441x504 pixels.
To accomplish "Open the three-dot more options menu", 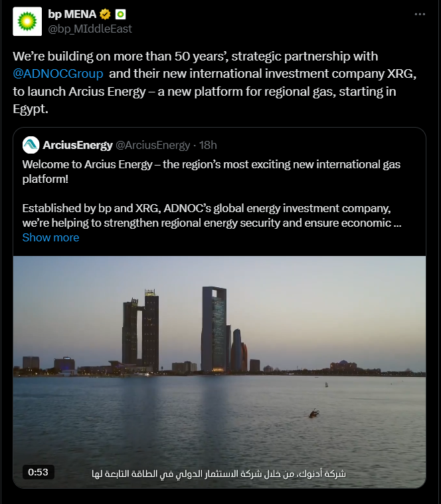I will pyautogui.click(x=420, y=14).
